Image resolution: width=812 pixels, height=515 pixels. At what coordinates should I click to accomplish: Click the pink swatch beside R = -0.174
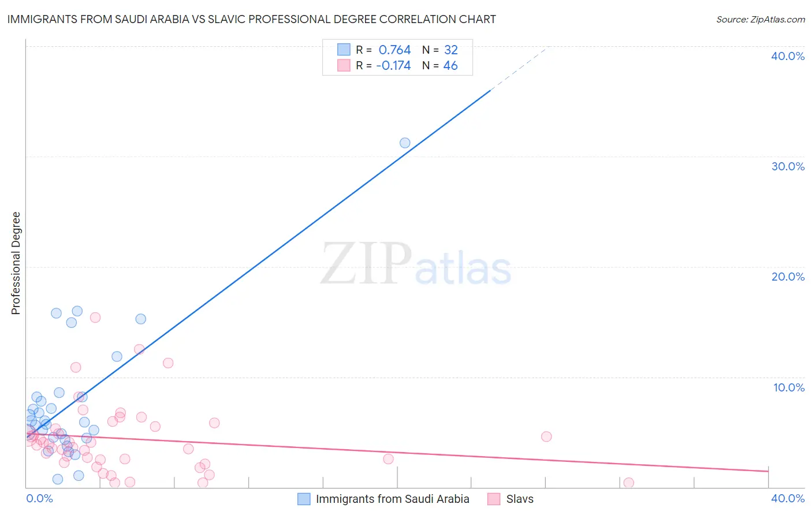[344, 65]
